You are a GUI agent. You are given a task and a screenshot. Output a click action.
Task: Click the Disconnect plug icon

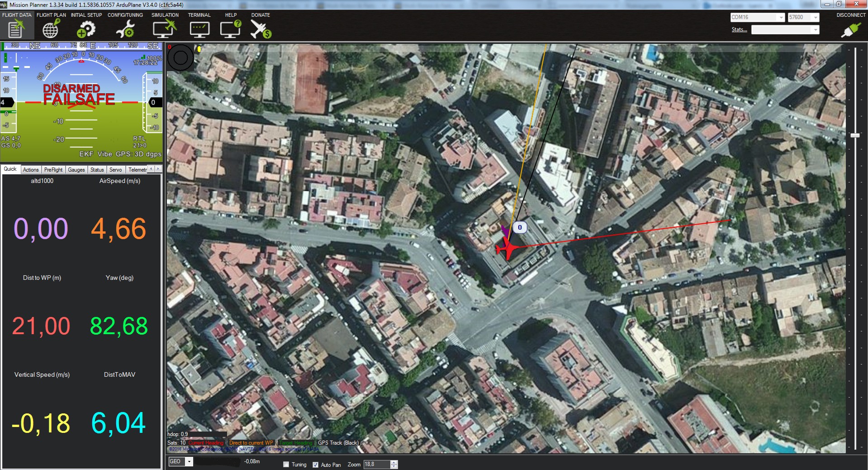coord(850,30)
